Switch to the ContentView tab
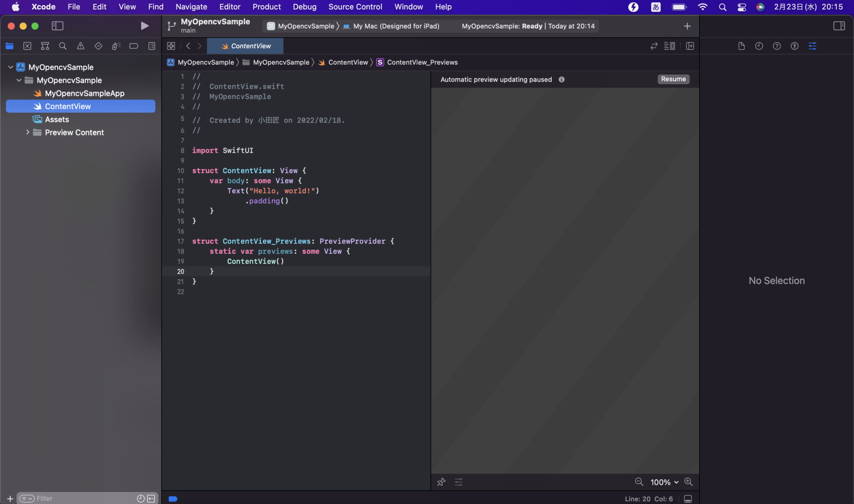 pos(245,46)
